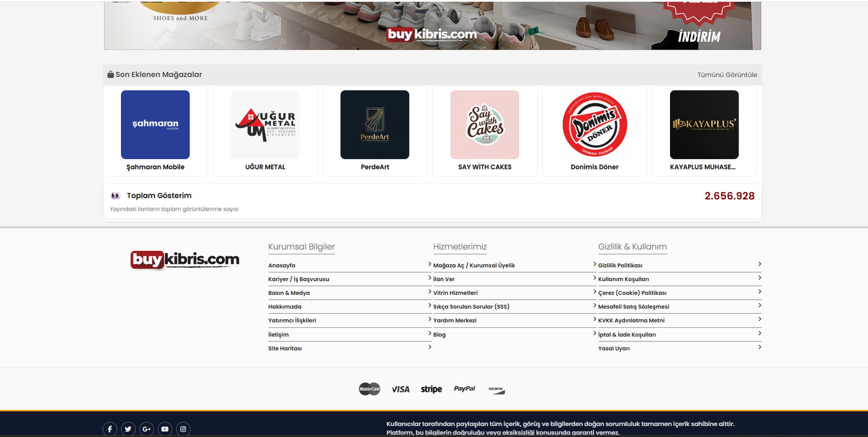Open the Twitter social icon
Screen dimensions: 868x437
tap(128, 429)
